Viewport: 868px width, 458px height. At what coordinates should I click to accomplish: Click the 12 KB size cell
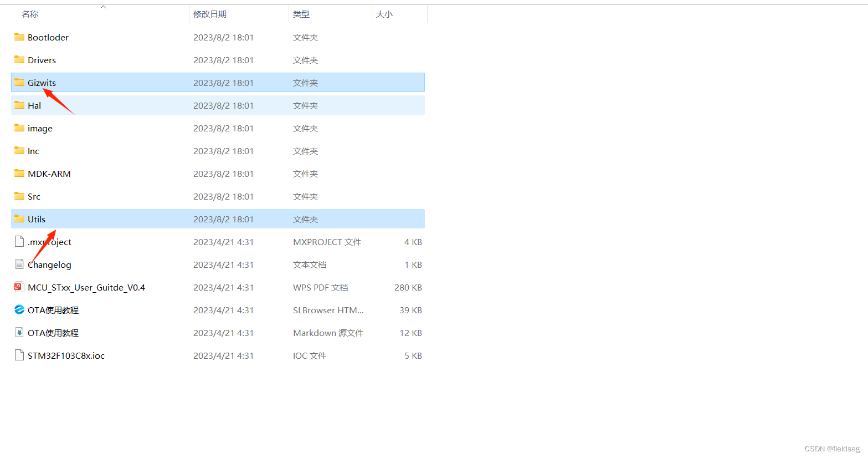click(x=410, y=333)
